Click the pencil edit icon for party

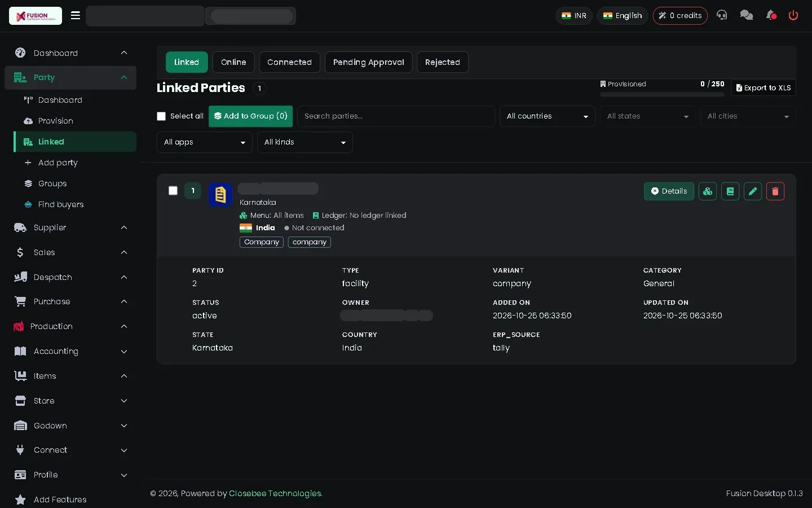coord(753,191)
